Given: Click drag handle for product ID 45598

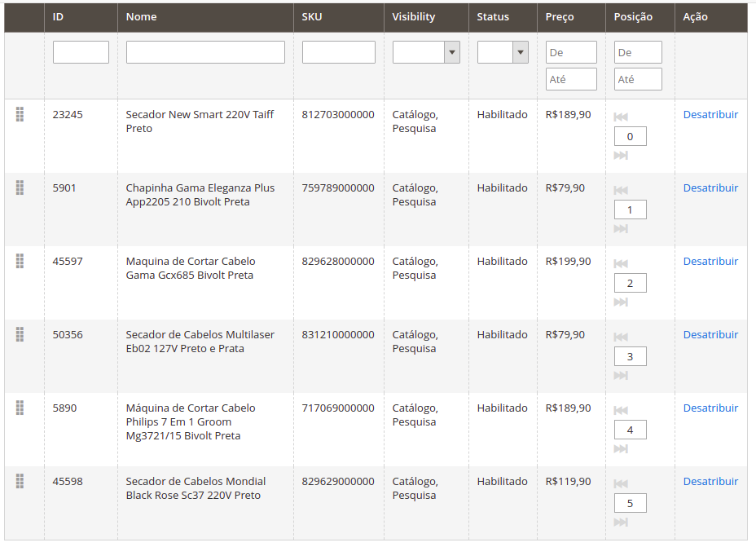Looking at the screenshot, I should pyautogui.click(x=20, y=482).
